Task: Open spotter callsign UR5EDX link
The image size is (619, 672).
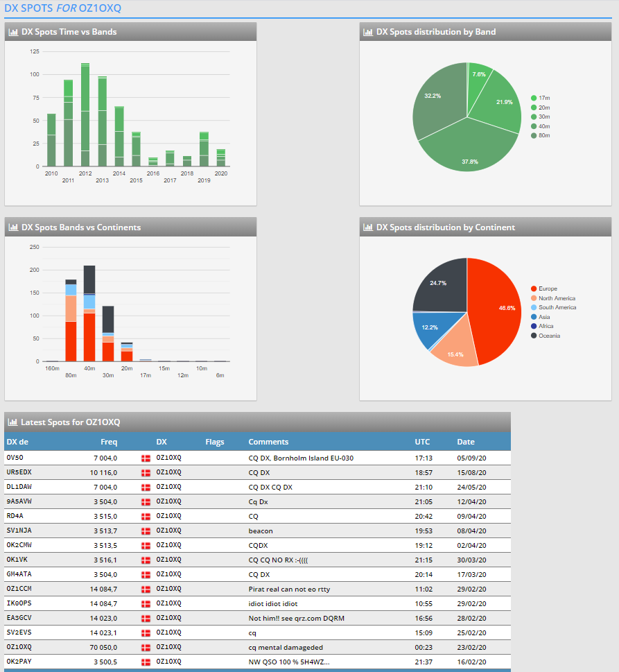Action: [19, 472]
